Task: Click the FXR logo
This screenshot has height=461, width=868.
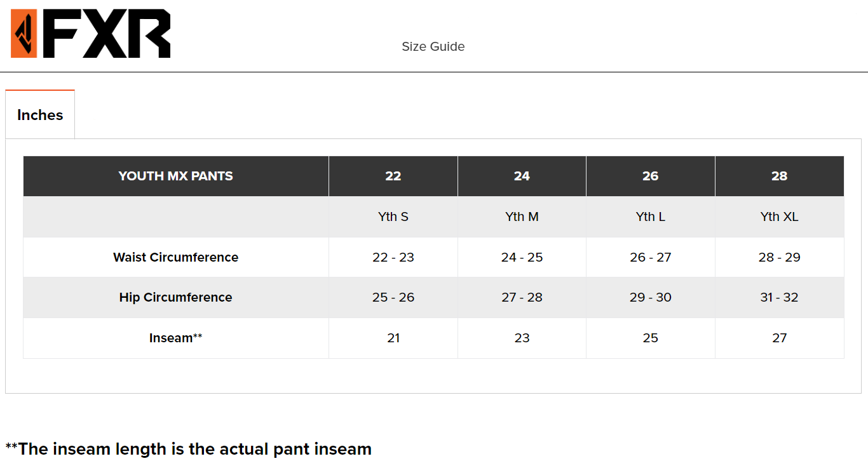Action: point(91,34)
